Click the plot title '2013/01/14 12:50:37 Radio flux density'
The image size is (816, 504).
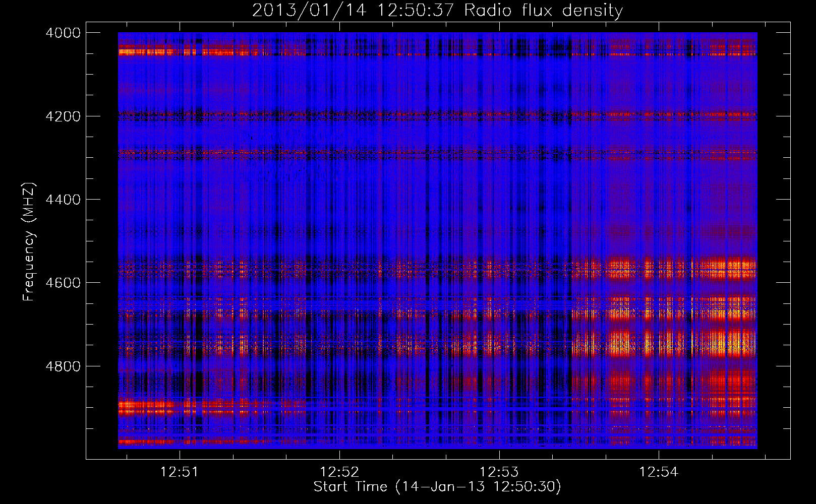pyautogui.click(x=437, y=11)
